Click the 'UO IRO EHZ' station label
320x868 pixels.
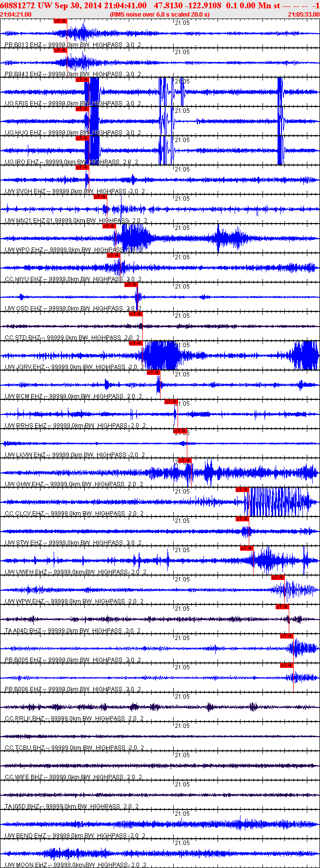(x=22, y=162)
